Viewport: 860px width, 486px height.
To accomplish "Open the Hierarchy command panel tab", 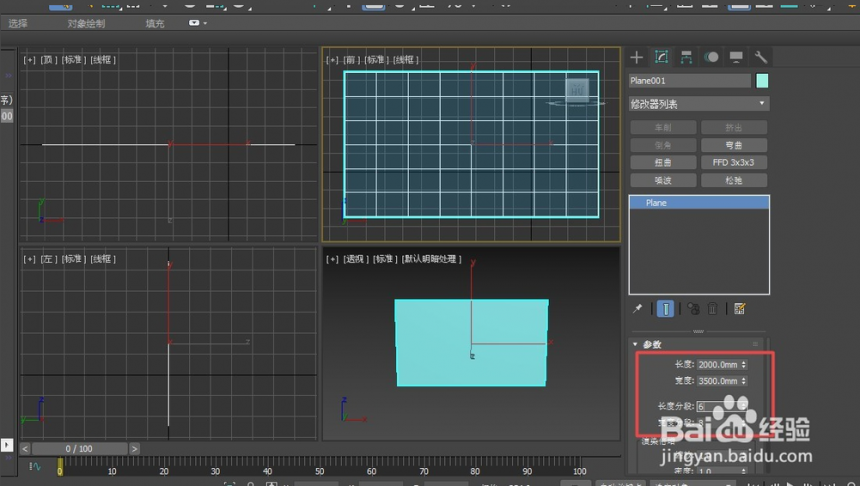I will click(x=686, y=57).
